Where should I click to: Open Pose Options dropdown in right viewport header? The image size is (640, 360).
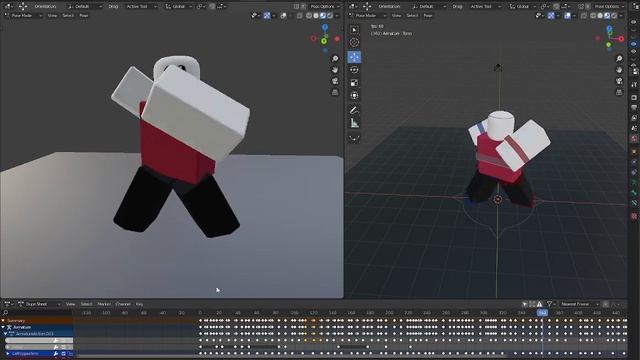(x=609, y=7)
